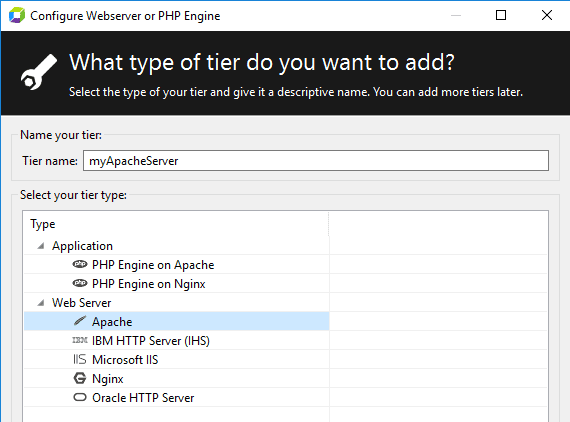This screenshot has width=570, height=422.
Task: Select the Nginx web server type
Action: click(177, 378)
